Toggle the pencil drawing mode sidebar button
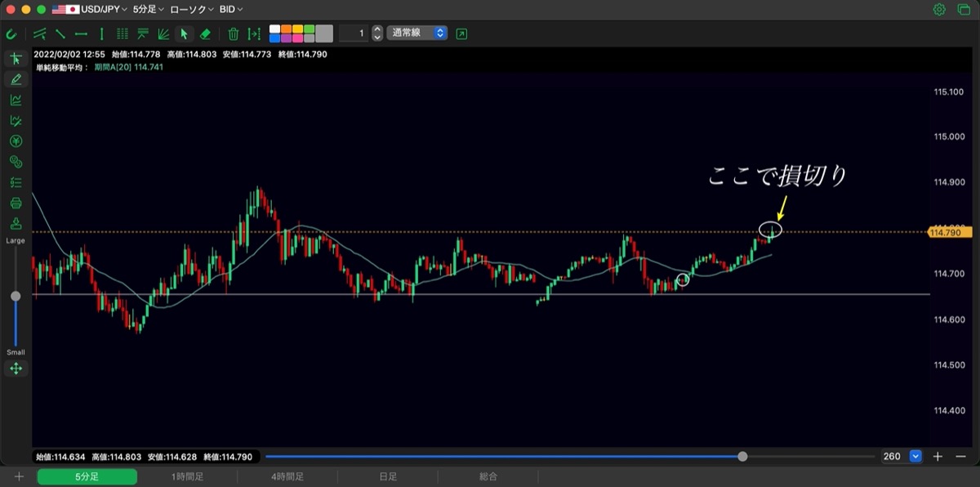 point(16,79)
